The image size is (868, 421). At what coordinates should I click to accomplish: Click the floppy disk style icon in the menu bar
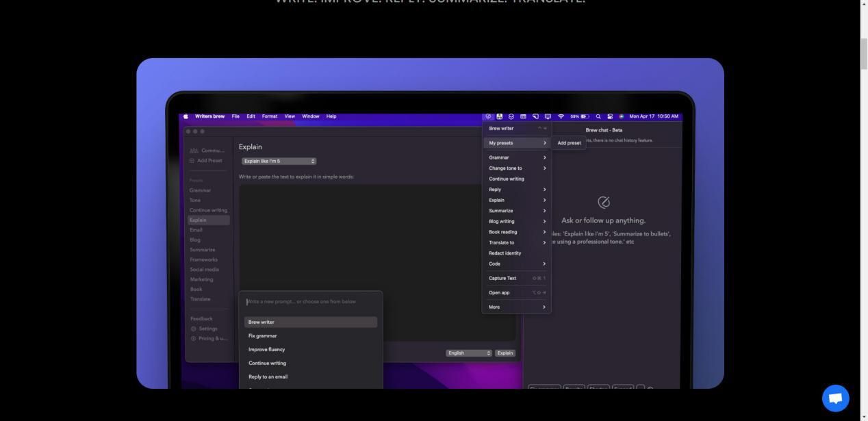tap(500, 116)
